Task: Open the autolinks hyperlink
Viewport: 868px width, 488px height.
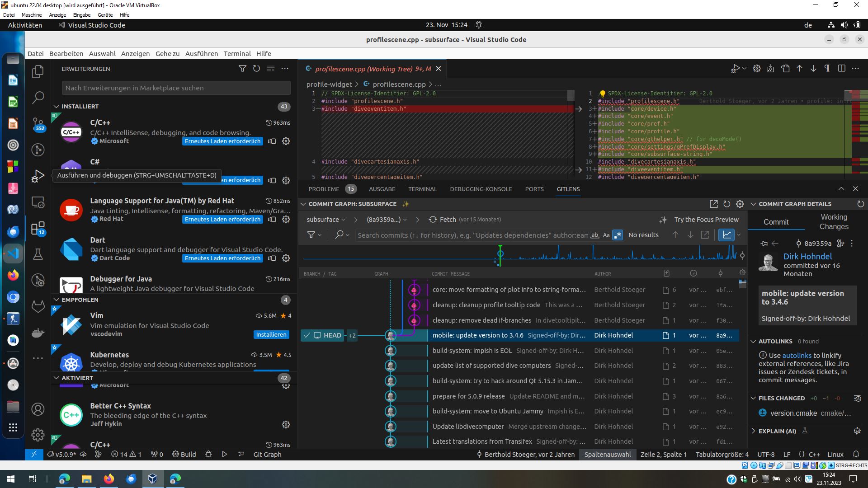Action: pyautogui.click(x=797, y=356)
